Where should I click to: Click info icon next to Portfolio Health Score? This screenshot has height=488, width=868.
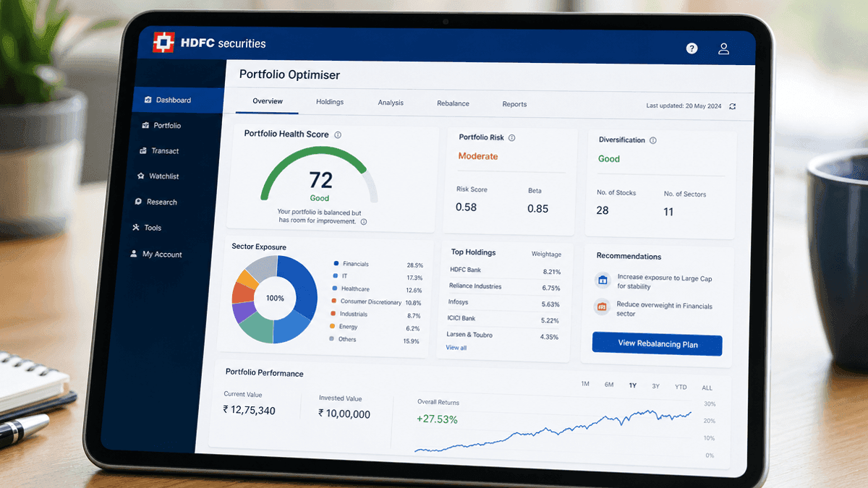pyautogui.click(x=338, y=134)
